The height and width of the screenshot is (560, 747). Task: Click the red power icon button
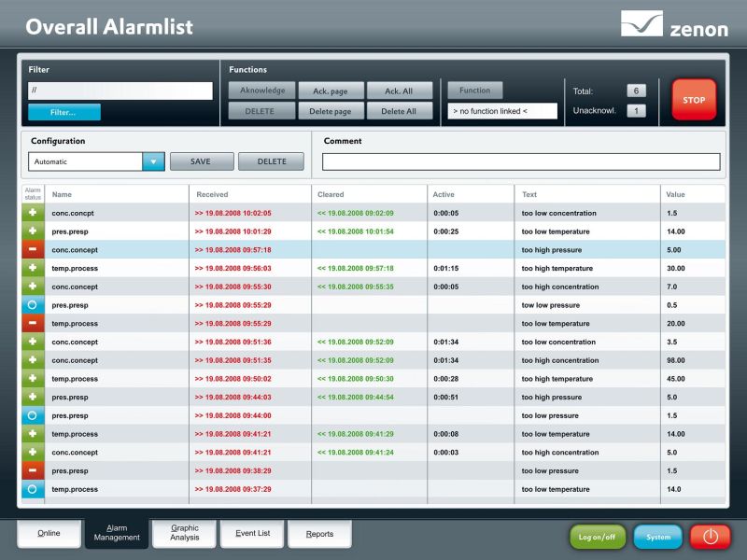tap(711, 537)
